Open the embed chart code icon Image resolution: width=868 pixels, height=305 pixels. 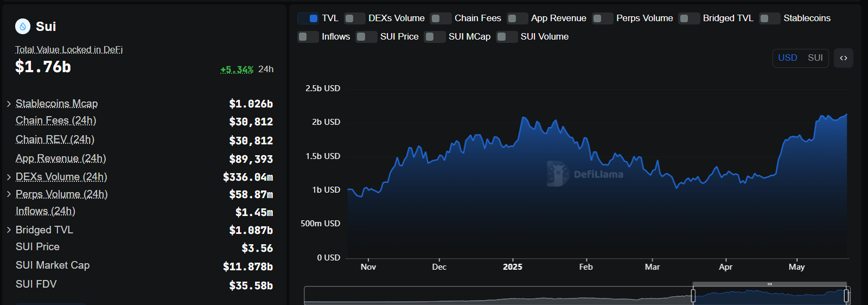tap(844, 58)
